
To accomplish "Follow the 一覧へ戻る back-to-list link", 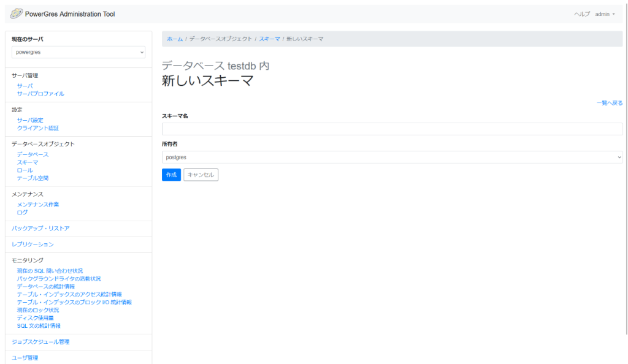I will pyautogui.click(x=610, y=103).
